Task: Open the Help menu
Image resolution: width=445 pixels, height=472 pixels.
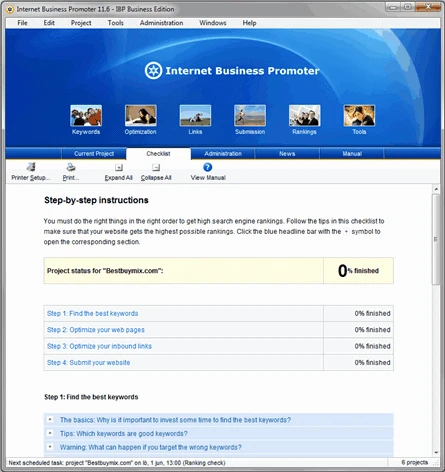Action: click(x=249, y=23)
